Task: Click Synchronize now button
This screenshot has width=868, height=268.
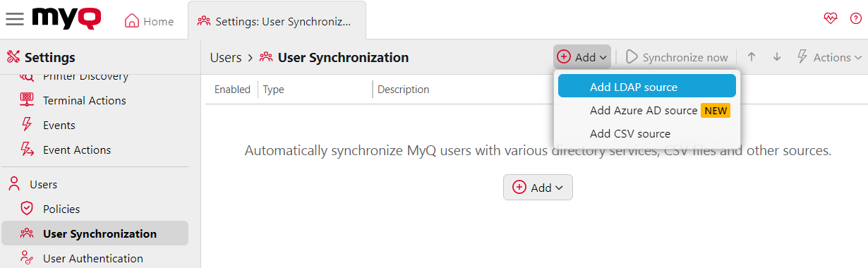Action: 677,57
